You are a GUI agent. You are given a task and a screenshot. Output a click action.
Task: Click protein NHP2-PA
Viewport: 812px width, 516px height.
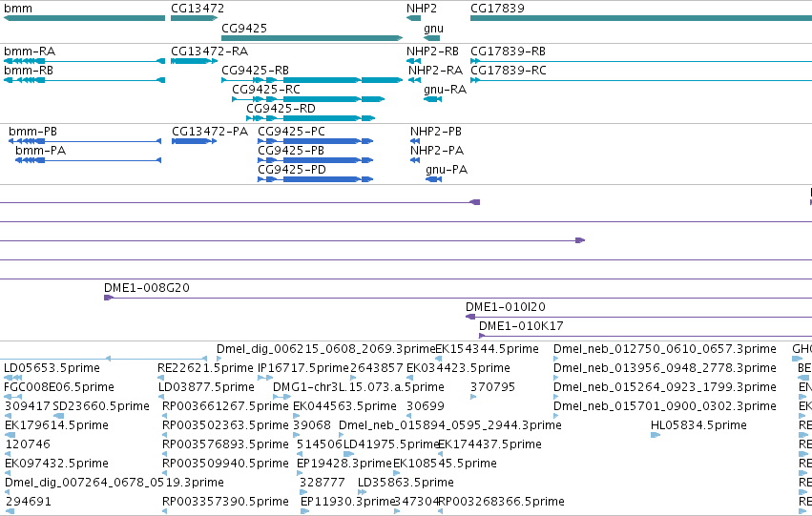pos(415,160)
